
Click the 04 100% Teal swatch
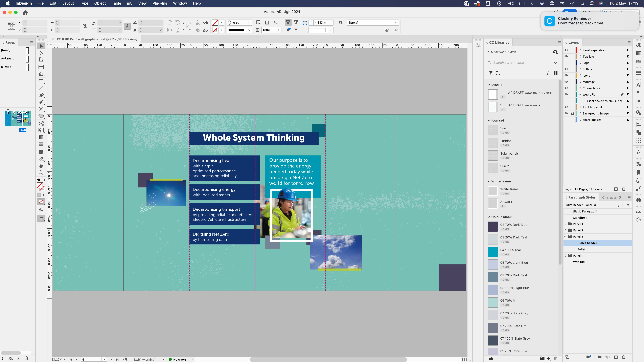493,252
